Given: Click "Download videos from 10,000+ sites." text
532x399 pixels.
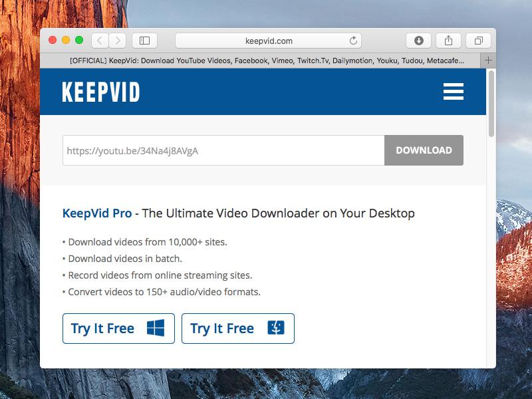Looking at the screenshot, I should (148, 242).
